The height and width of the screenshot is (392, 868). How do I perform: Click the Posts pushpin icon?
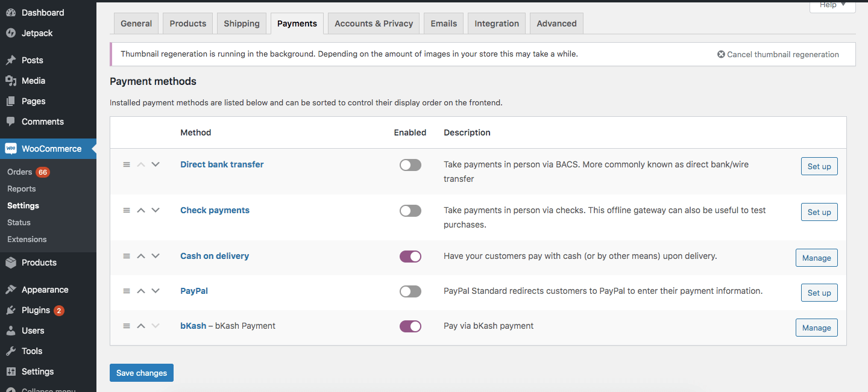pyautogui.click(x=11, y=60)
